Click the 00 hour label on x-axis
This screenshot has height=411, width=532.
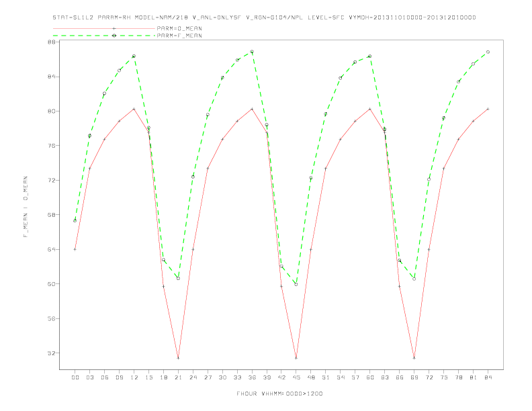(x=75, y=377)
